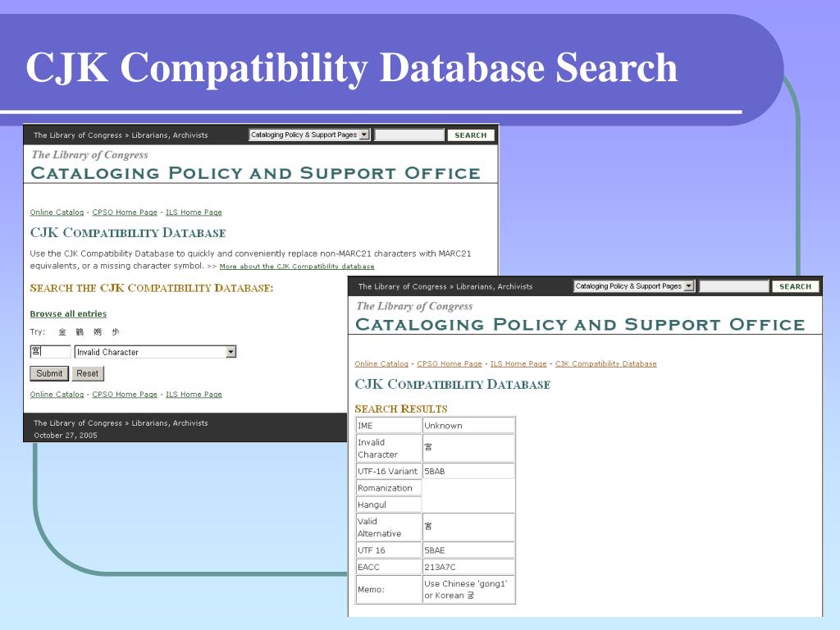Screen dimensions: 840x630
Task: Open Online Catalog link below the Submit button
Action: point(57,395)
